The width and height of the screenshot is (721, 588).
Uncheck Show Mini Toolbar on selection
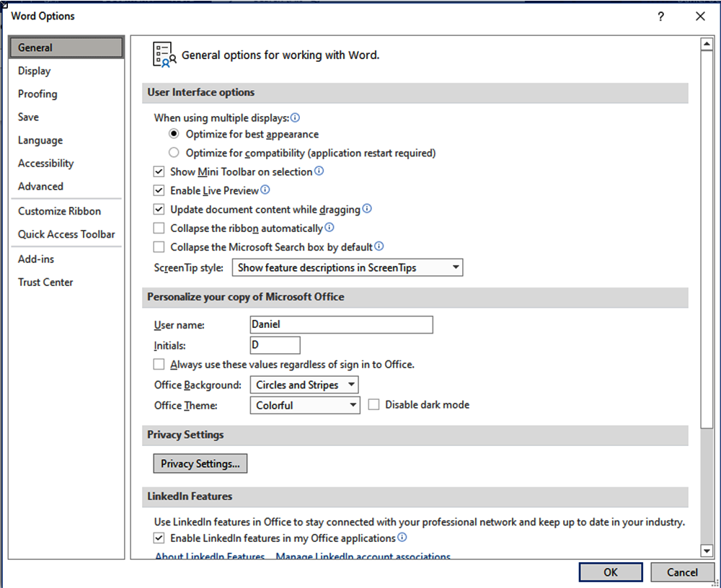tap(159, 172)
